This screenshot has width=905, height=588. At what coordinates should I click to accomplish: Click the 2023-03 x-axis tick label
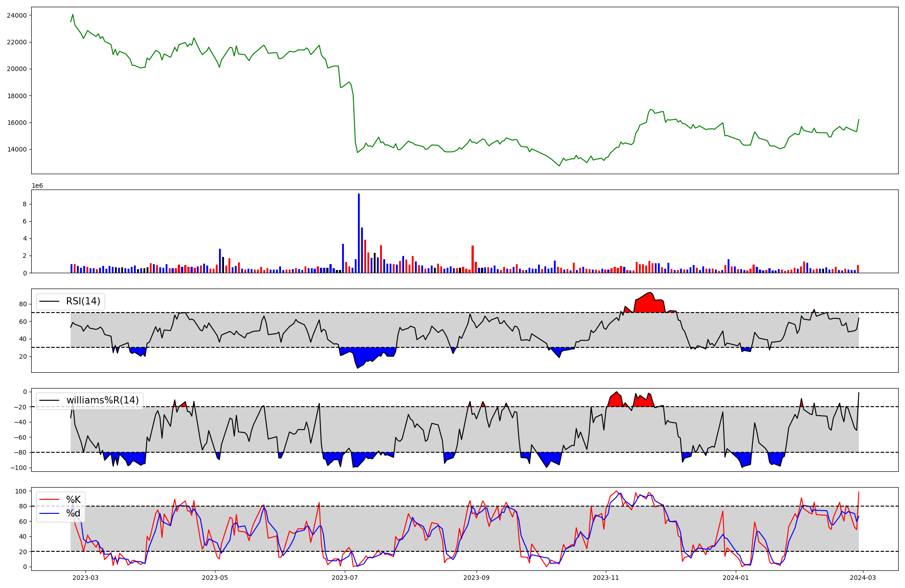point(86,578)
